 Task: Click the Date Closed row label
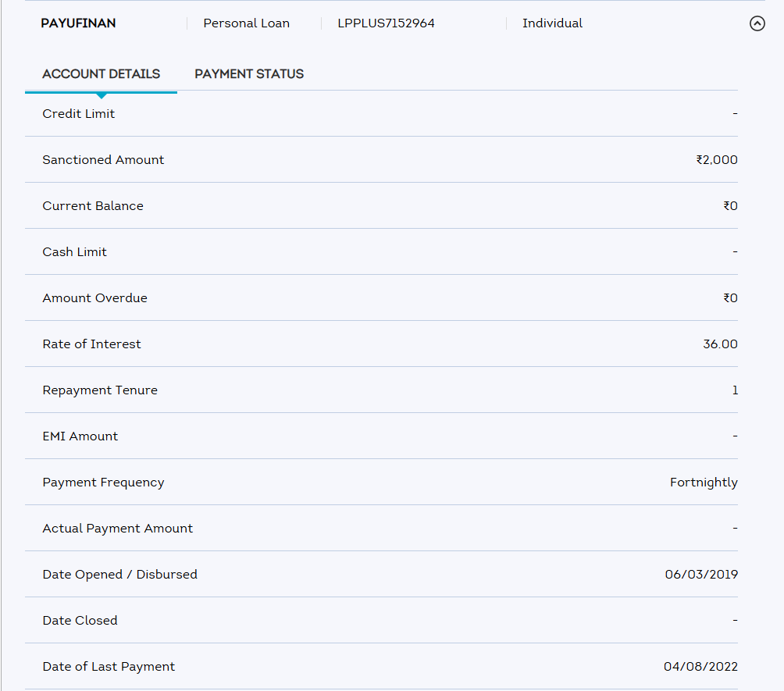tap(80, 621)
